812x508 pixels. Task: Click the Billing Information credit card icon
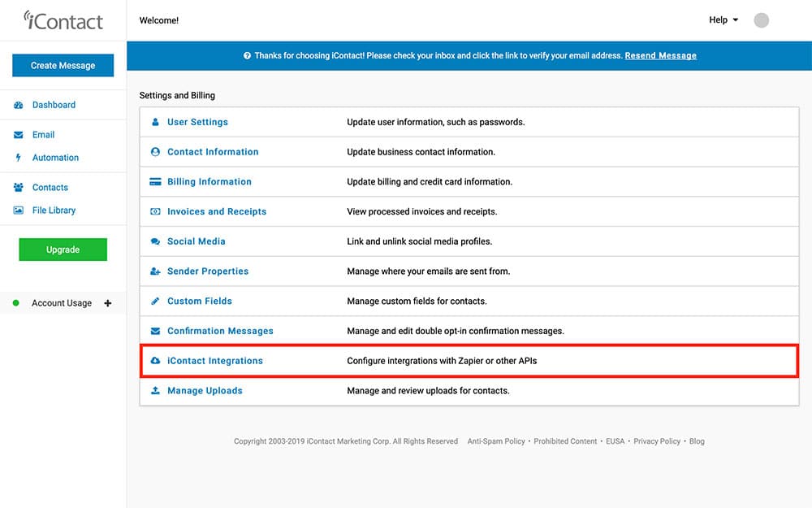click(155, 182)
